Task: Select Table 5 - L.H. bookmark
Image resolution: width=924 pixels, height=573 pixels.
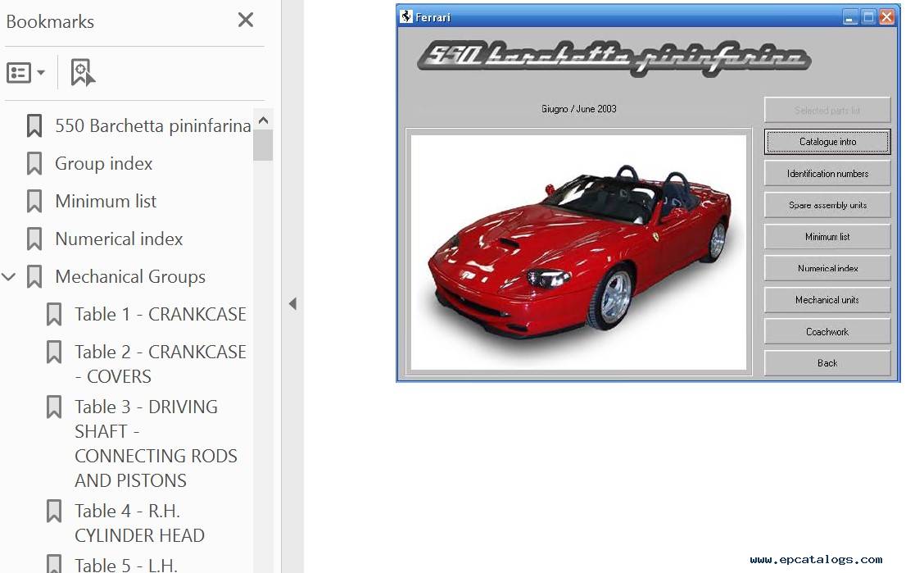Action: (x=125, y=565)
